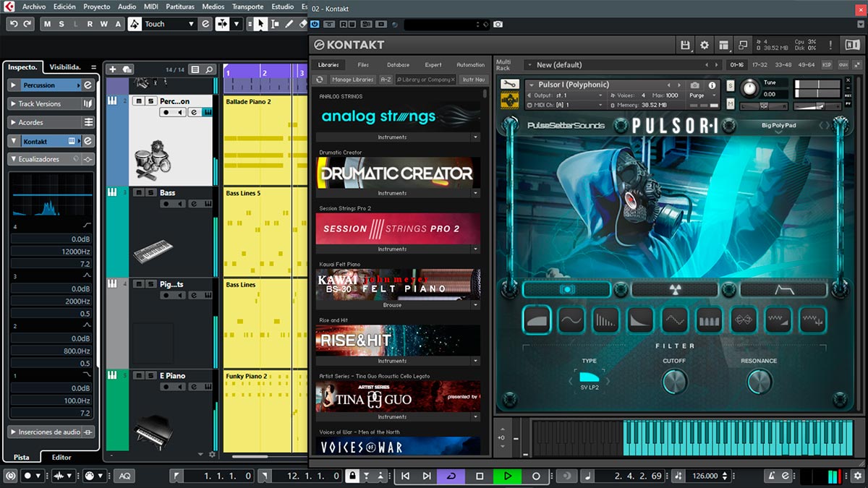Redo the action in Cubase toolbar
This screenshot has height=488, width=868.
27,24
